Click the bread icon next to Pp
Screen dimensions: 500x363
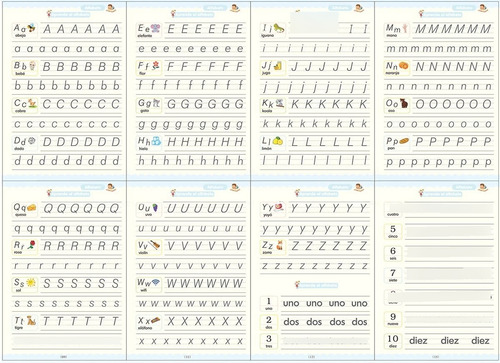404,141
